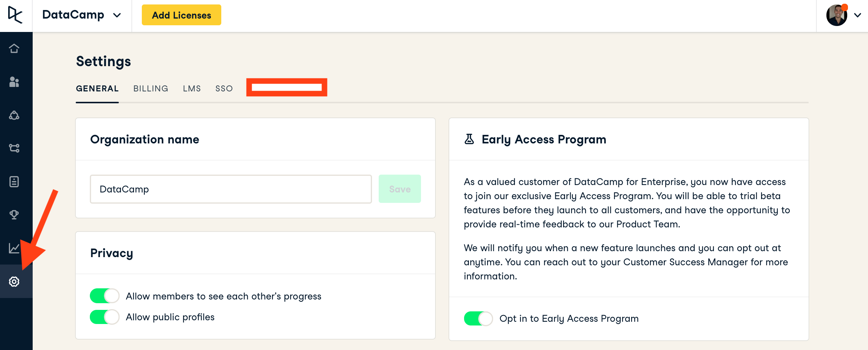Open the Assignments document icon in sidebar
This screenshot has height=350, width=868.
[14, 182]
